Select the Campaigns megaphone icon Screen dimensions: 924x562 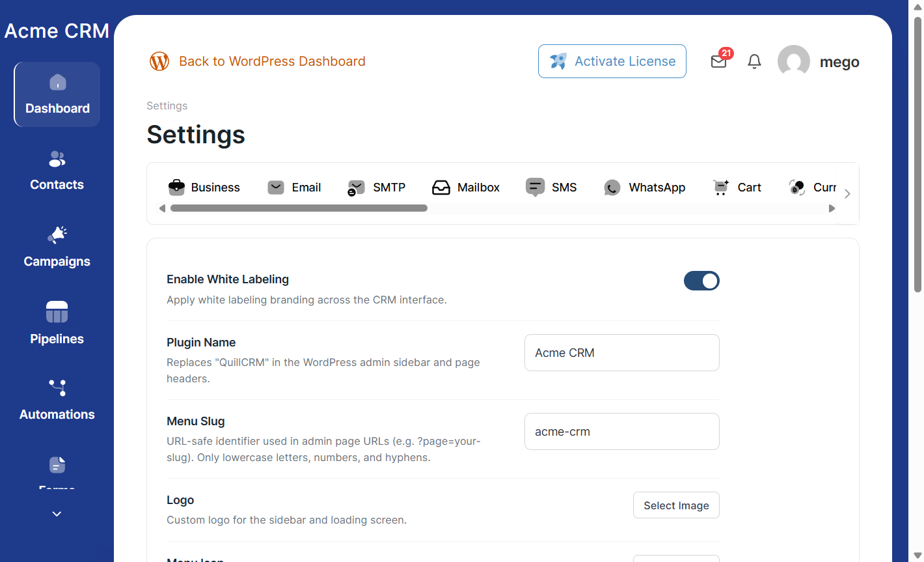57,234
